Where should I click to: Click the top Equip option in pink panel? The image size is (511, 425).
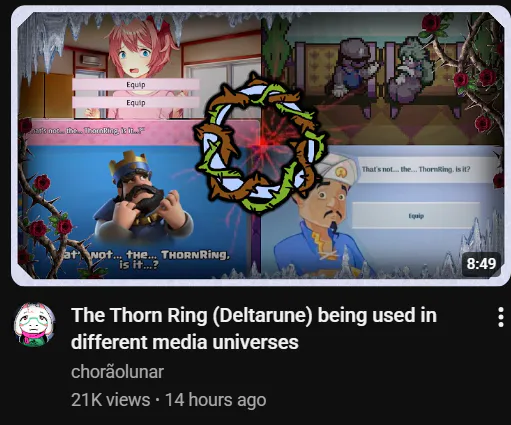coord(136,85)
